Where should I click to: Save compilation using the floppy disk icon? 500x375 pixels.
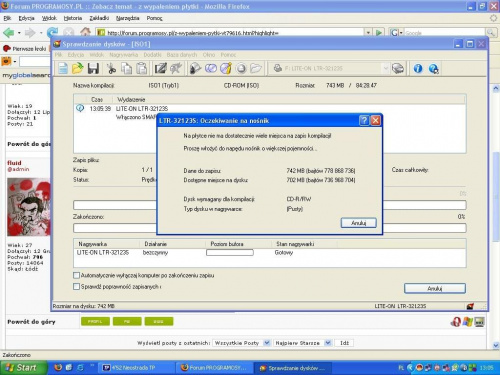click(93, 68)
